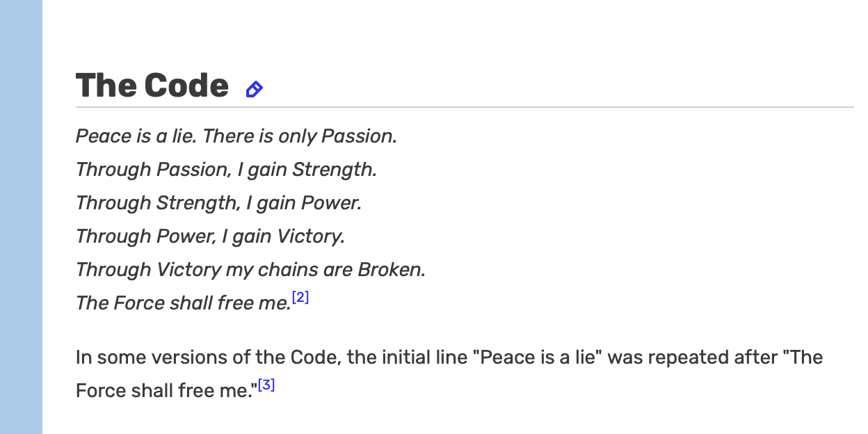Click the horizontal divider under The Code heading

(x=465, y=107)
